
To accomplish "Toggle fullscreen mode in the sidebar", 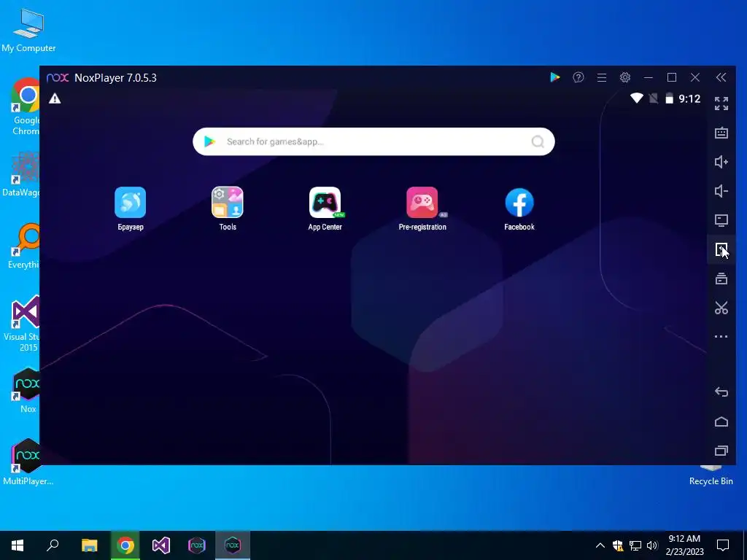I will click(721, 104).
